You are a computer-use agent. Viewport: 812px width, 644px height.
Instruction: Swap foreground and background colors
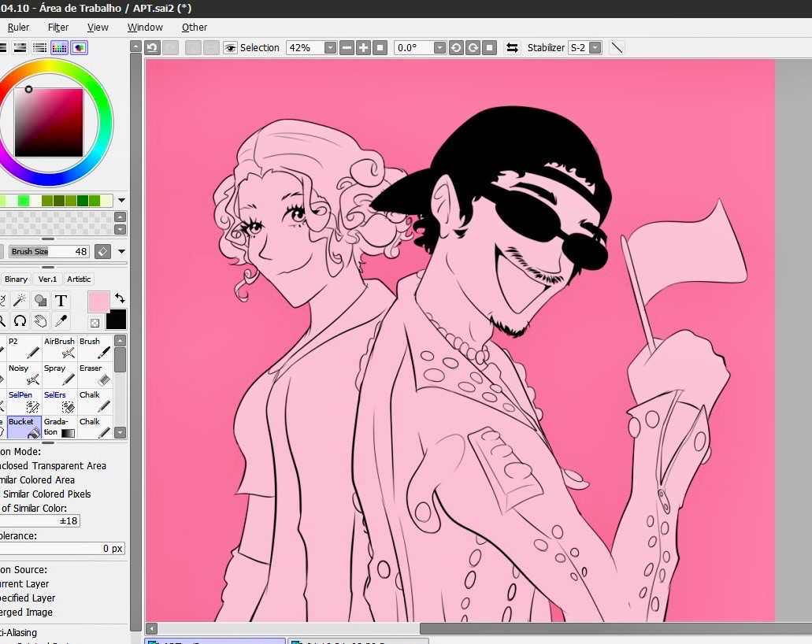pyautogui.click(x=120, y=298)
